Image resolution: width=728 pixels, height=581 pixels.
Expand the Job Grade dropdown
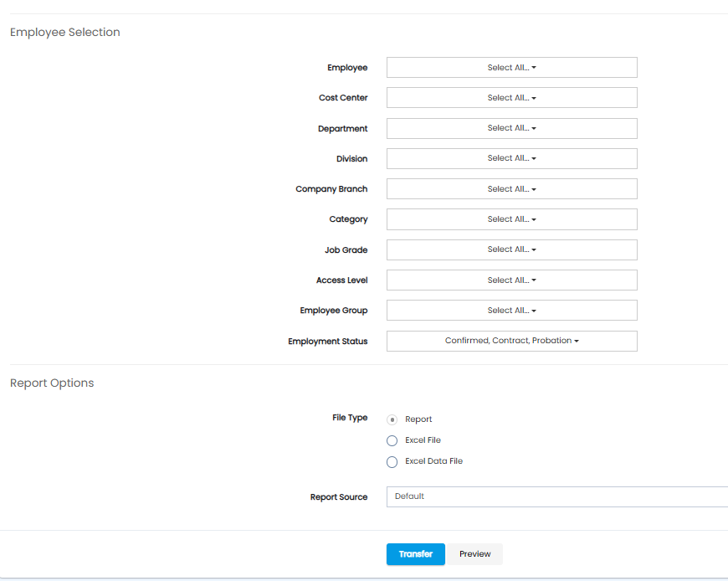tap(511, 249)
